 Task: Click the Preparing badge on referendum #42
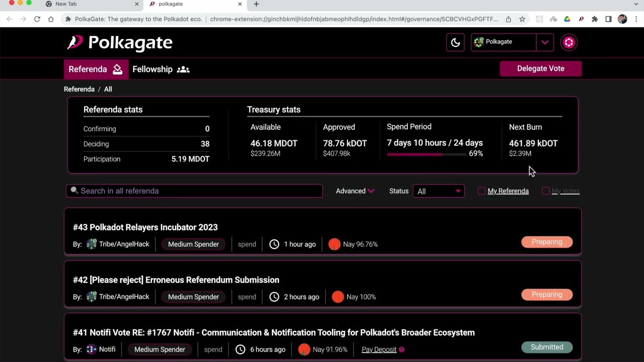pyautogui.click(x=547, y=295)
